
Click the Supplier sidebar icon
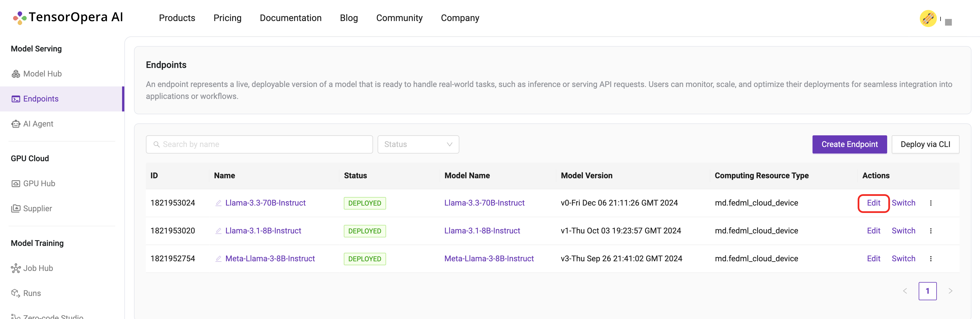pos(16,208)
